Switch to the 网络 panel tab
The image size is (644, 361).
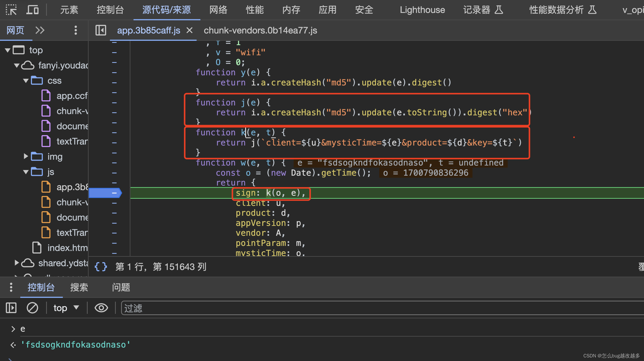[x=218, y=10]
